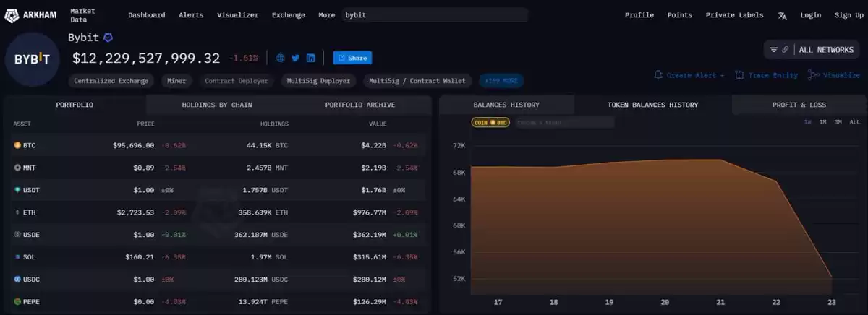Open the Bybit website globe icon

coord(281,58)
